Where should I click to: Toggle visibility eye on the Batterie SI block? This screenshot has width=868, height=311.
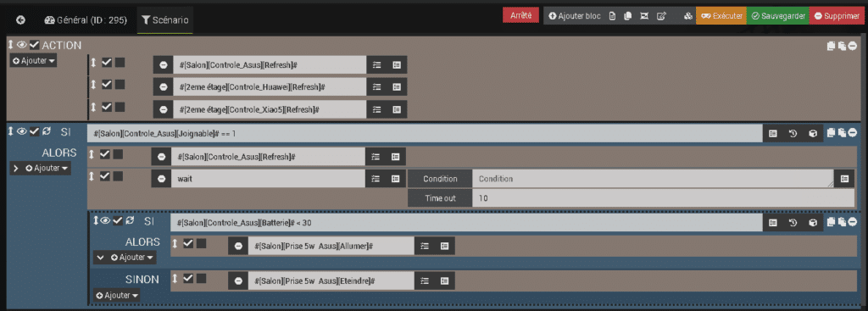pyautogui.click(x=105, y=221)
